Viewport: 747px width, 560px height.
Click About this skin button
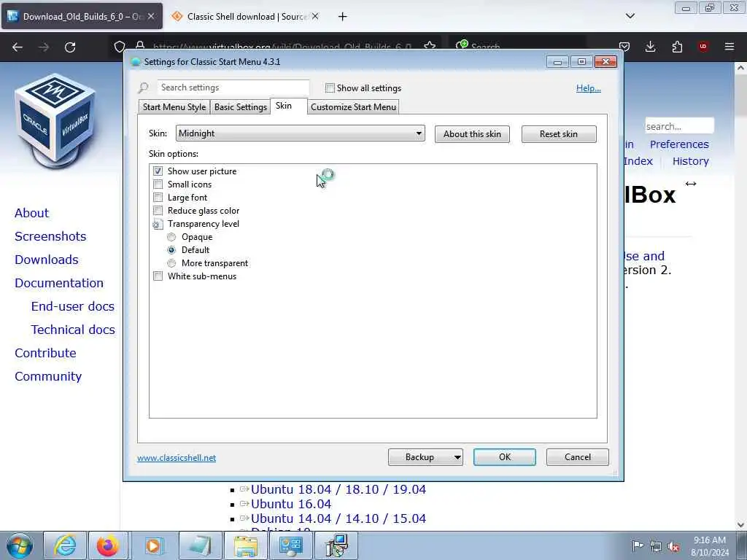[x=472, y=134]
